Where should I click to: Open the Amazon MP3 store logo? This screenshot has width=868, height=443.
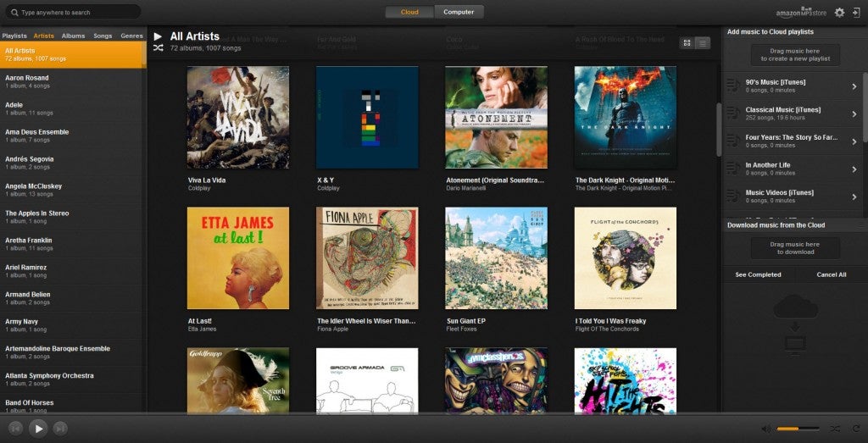(x=802, y=12)
